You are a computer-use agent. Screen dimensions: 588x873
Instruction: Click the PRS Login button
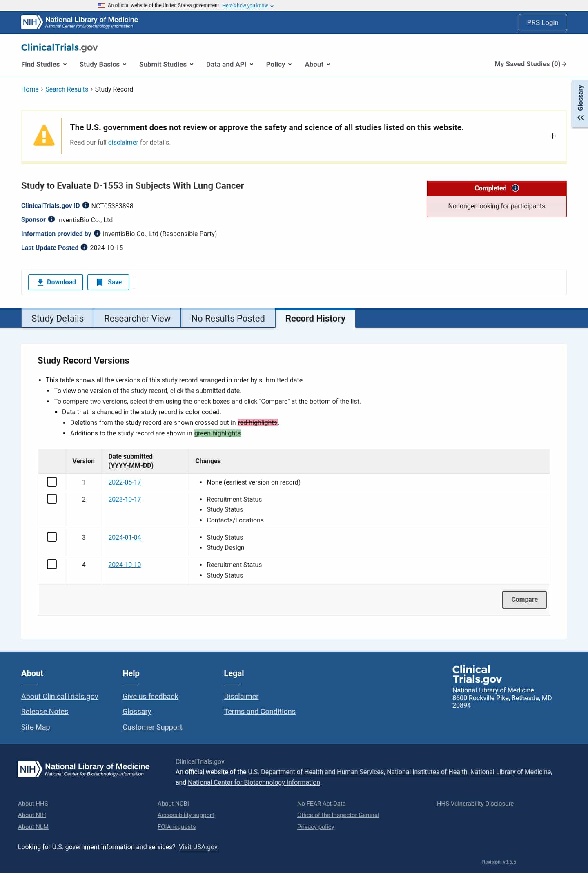[543, 22]
